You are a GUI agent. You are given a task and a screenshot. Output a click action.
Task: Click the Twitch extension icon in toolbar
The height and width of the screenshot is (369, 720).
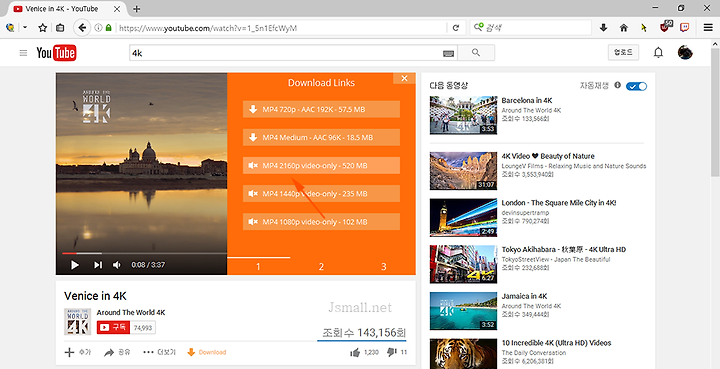coord(685,28)
